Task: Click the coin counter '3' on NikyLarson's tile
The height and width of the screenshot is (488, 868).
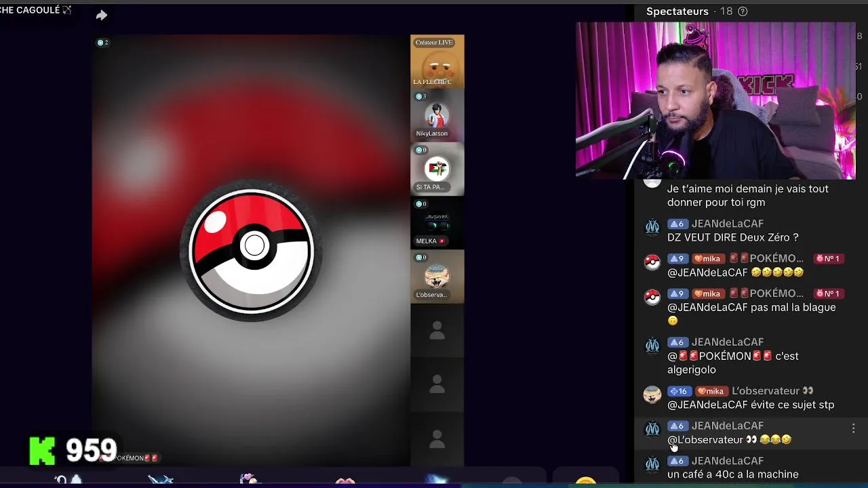Action: (x=420, y=96)
